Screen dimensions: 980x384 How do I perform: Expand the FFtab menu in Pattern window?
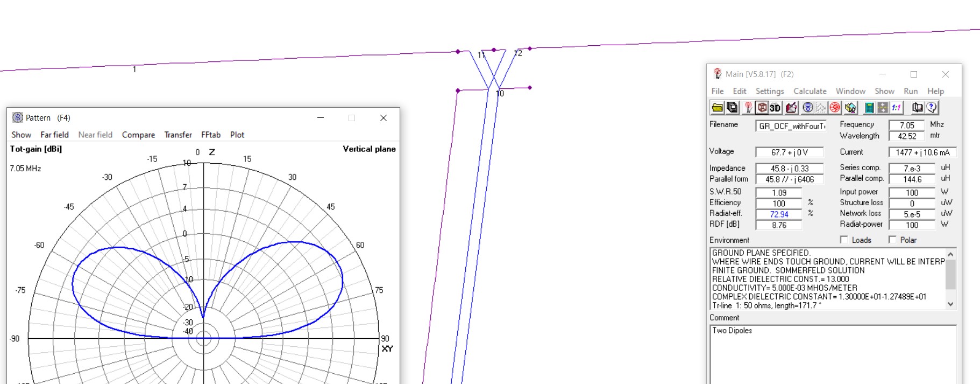(211, 135)
